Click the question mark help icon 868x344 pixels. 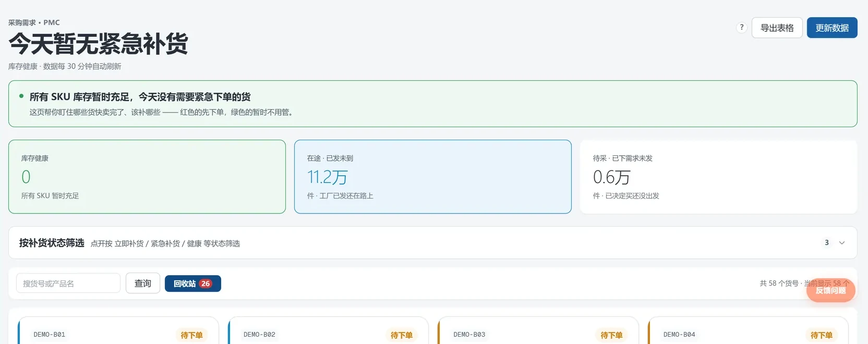[x=741, y=28]
